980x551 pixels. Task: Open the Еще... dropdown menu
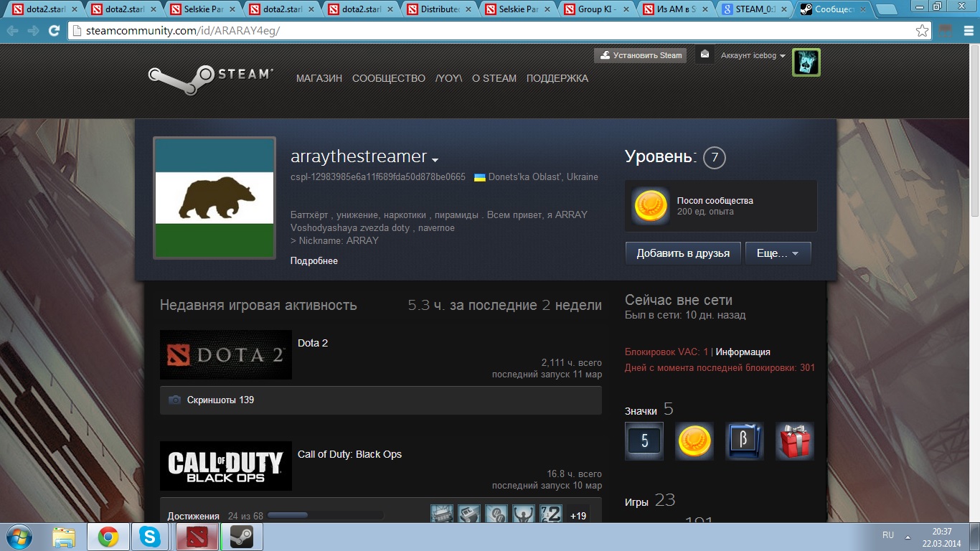click(x=778, y=253)
